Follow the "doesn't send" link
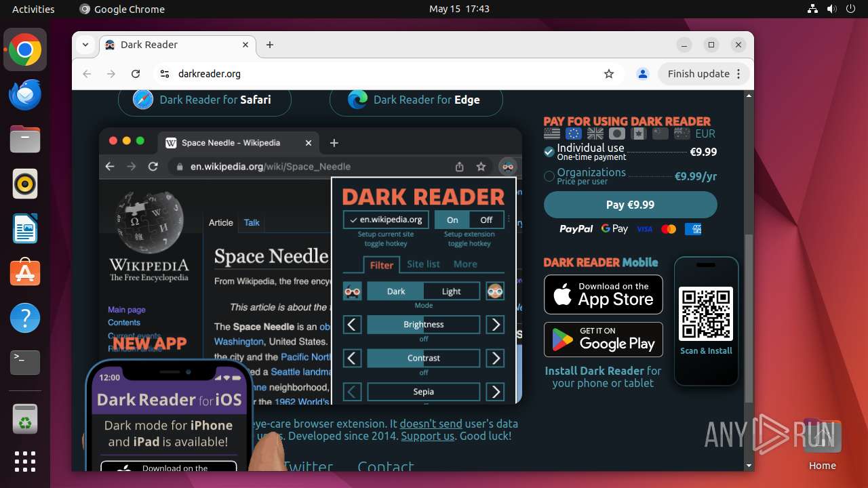 431,424
